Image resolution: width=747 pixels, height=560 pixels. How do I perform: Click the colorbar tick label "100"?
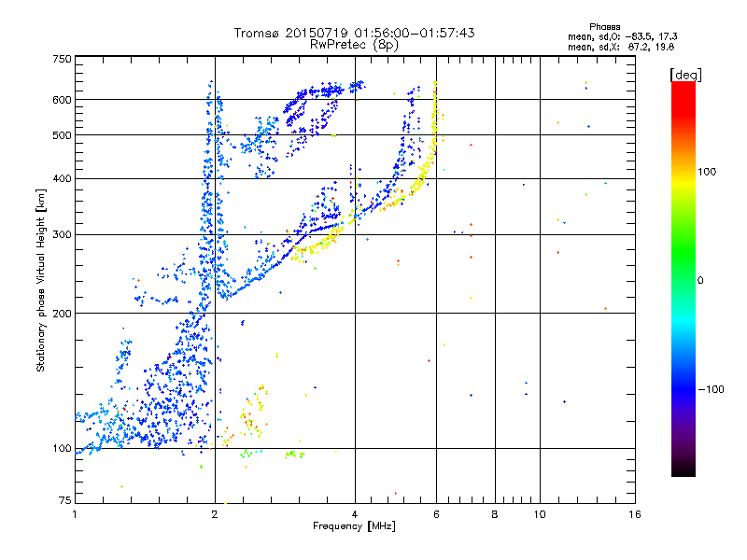707,172
